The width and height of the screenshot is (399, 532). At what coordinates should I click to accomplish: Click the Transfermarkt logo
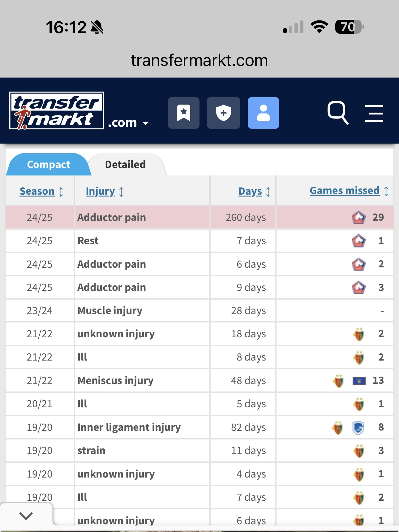[x=57, y=110]
